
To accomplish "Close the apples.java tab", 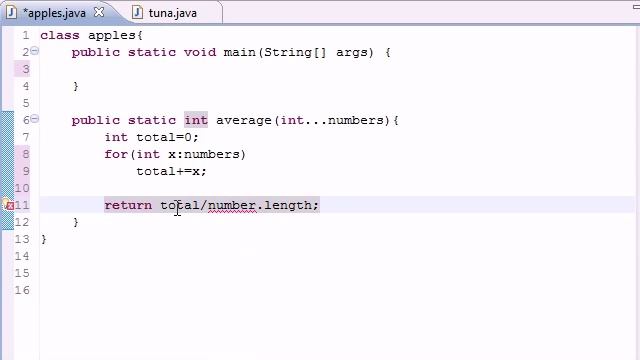I will tap(99, 12).
